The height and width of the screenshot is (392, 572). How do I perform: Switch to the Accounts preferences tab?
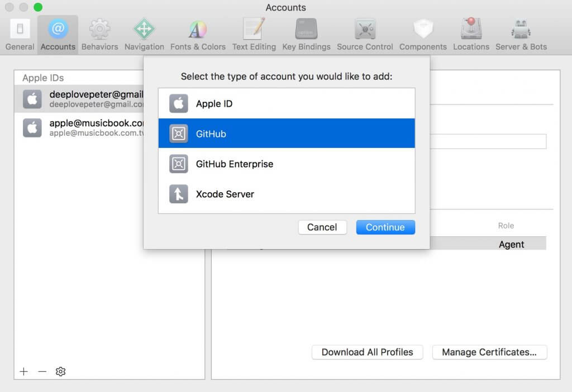click(58, 35)
